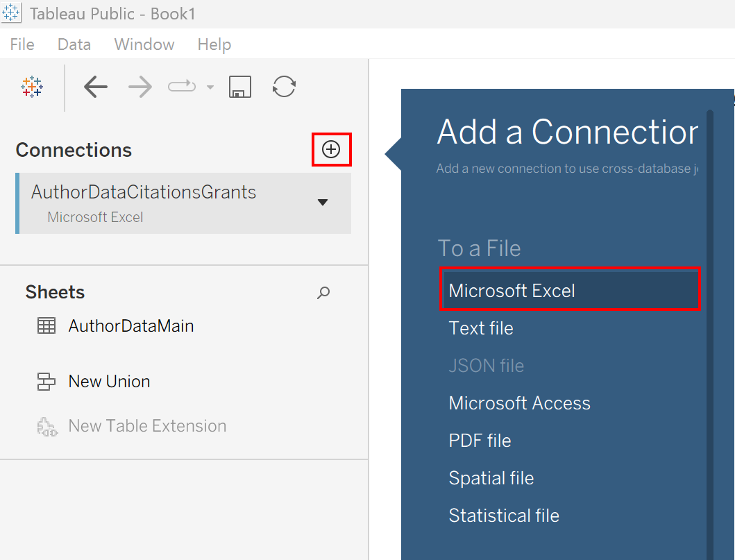This screenshot has width=735, height=560.
Task: Choose PDF file connection type
Action: [x=480, y=441]
